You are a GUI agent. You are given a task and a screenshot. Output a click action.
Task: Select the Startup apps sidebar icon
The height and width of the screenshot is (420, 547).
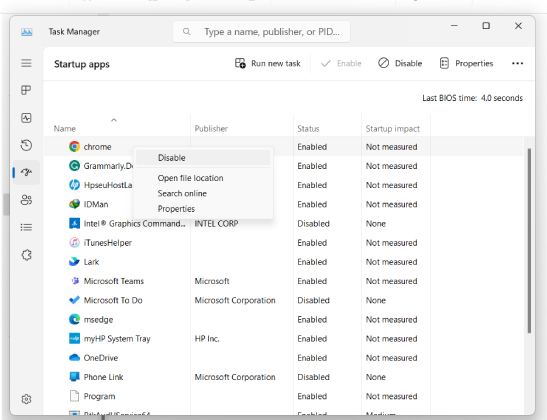tap(26, 172)
